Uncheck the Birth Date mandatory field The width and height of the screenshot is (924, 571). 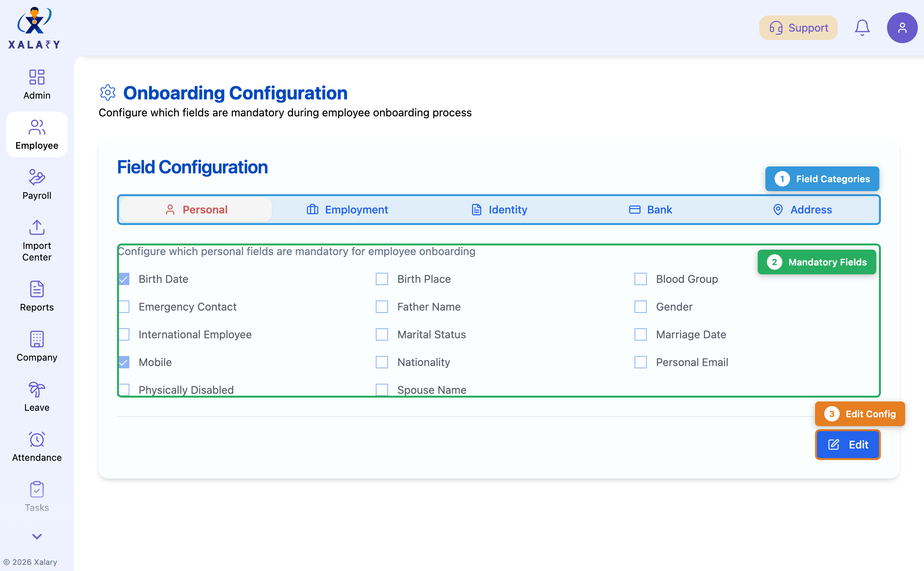click(x=124, y=279)
